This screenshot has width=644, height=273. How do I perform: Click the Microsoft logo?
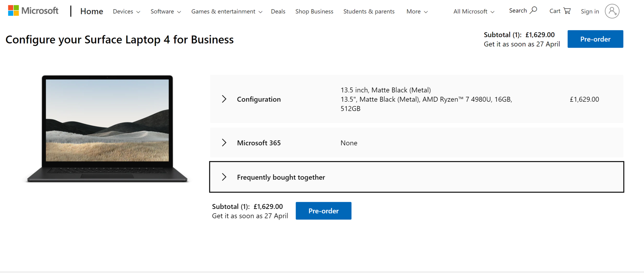pos(33,11)
